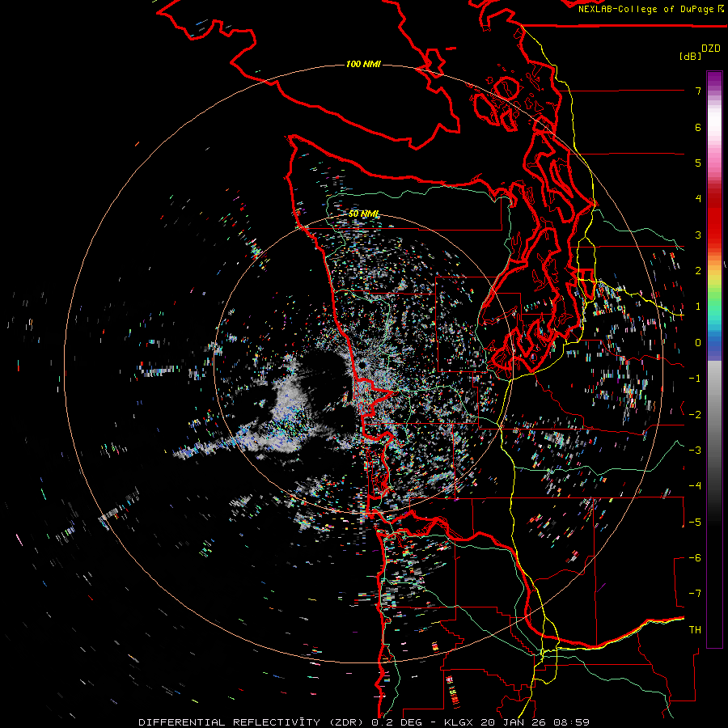Click the 100 NMI range ring label

click(363, 64)
